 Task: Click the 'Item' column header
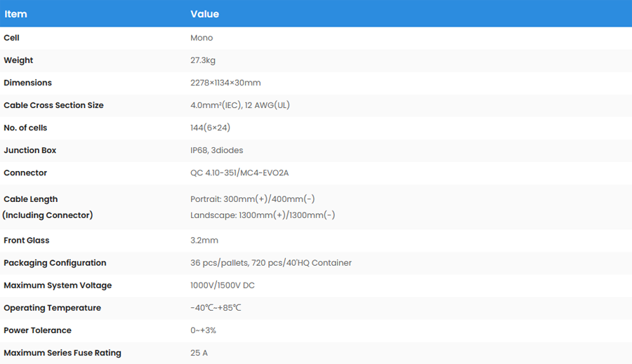(x=15, y=14)
